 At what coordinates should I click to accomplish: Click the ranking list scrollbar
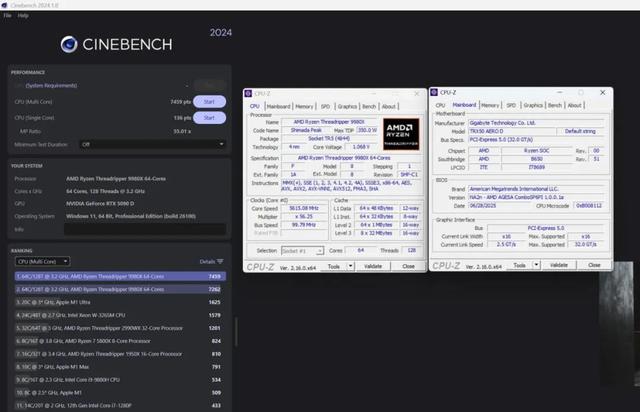(236, 332)
